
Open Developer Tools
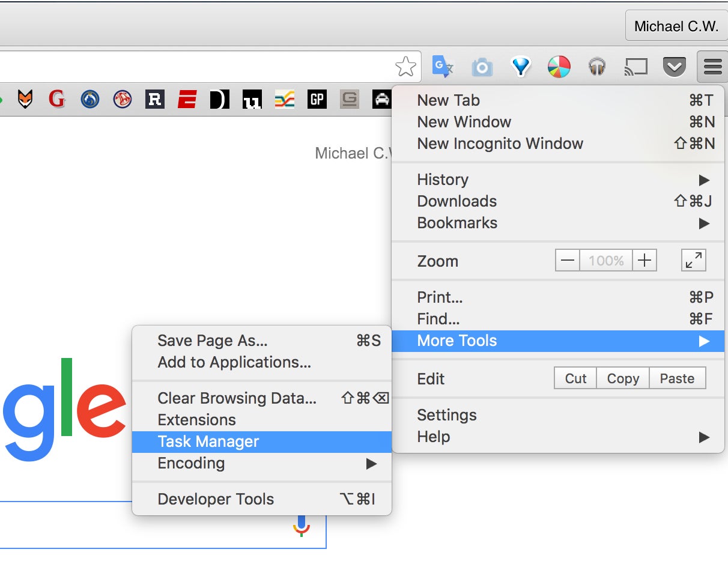tap(262, 499)
